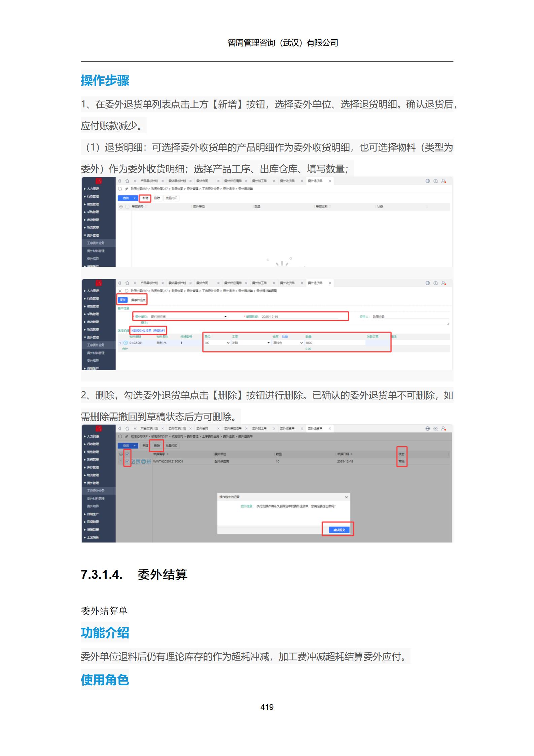Confirm deletion with the 确认提交 button
This screenshot has width=534, height=756.
339,530
